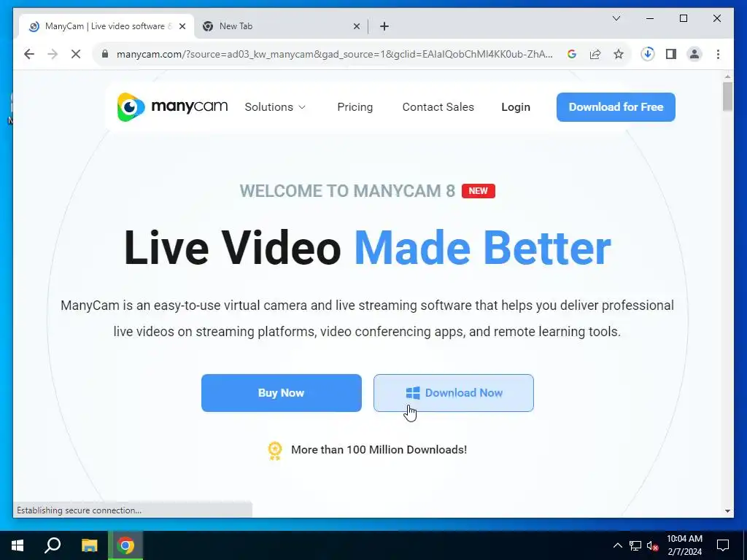Image resolution: width=747 pixels, height=560 pixels.
Task: Click the scrollbar down arrow
Action: (x=727, y=511)
